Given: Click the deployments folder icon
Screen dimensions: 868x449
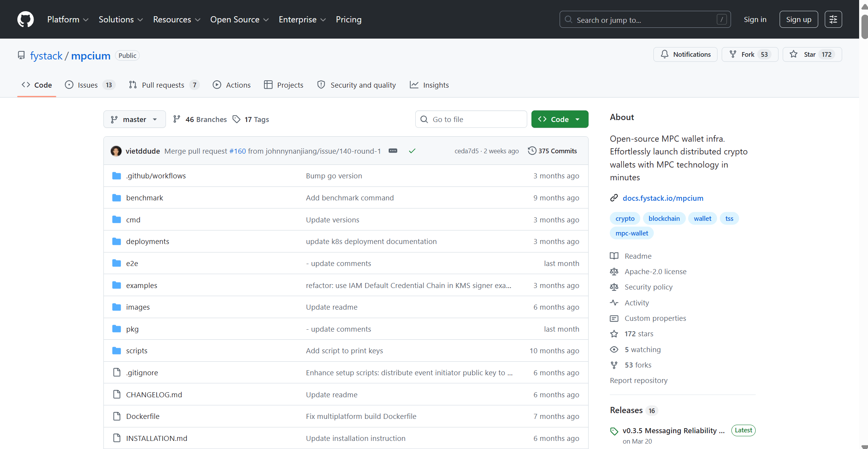Looking at the screenshot, I should coord(117,242).
